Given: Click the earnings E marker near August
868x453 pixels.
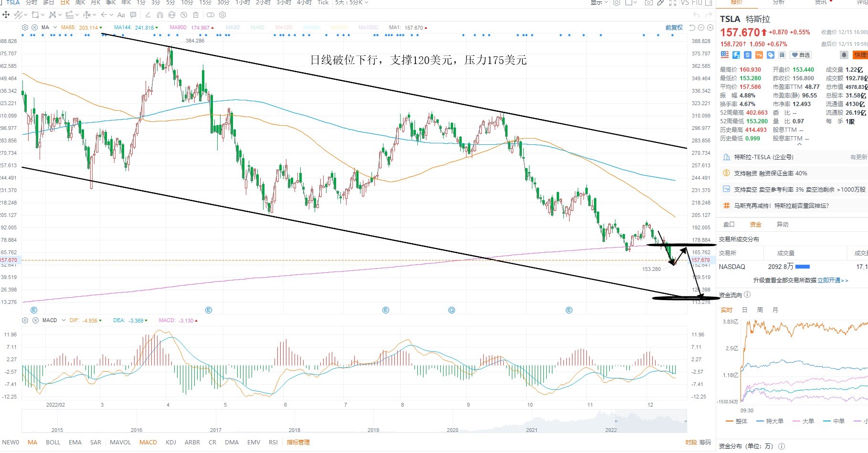Looking at the screenshot, I should point(386,310).
